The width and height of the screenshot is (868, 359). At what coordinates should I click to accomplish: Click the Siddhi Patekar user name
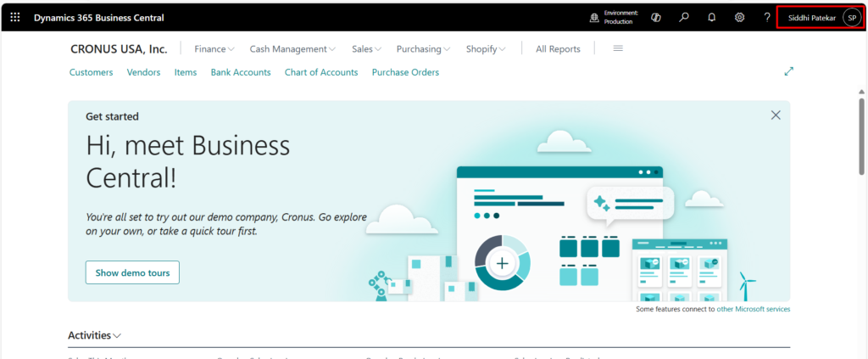tap(811, 18)
